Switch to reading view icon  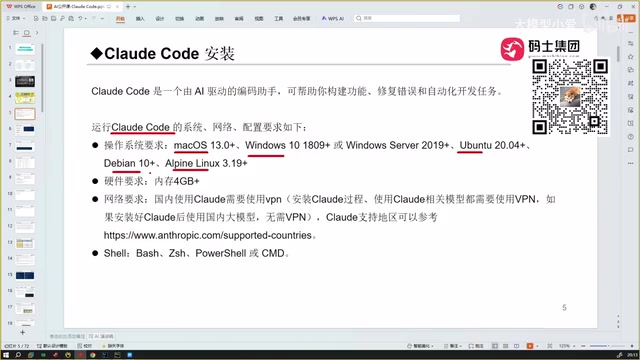[516, 346]
